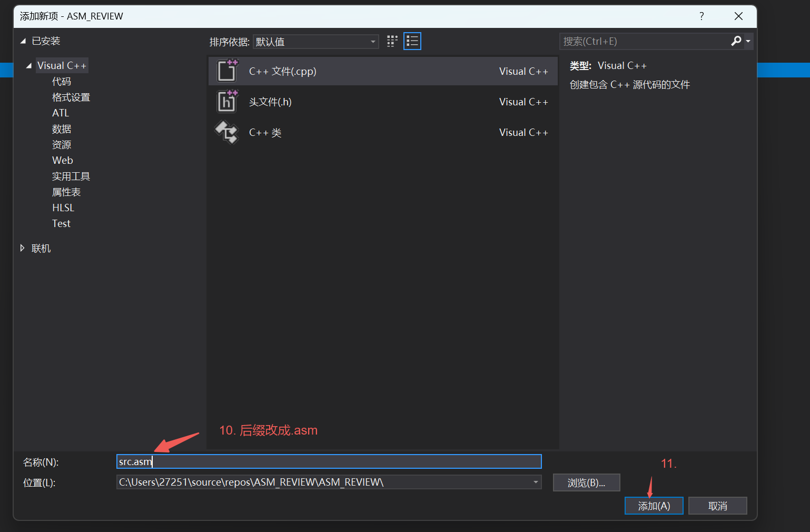Collapse the 已安装 tree node
Viewport: 810px width, 532px height.
tap(23, 41)
